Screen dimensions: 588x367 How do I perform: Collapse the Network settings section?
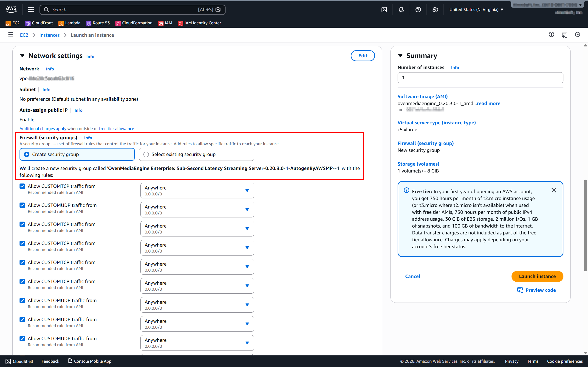pyautogui.click(x=22, y=56)
